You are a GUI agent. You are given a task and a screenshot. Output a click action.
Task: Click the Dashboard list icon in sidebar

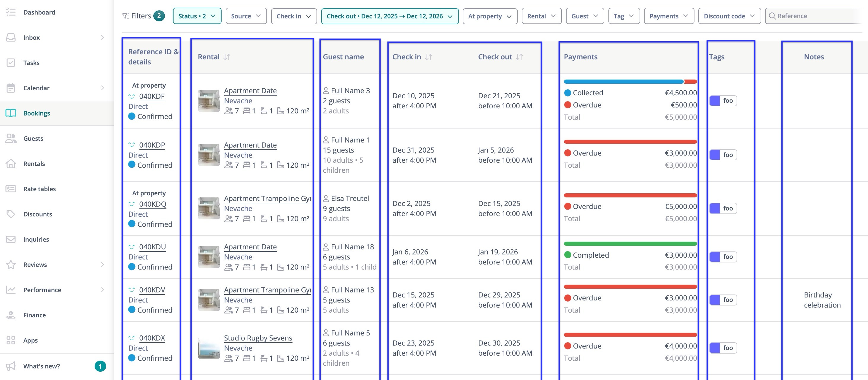pyautogui.click(x=11, y=12)
